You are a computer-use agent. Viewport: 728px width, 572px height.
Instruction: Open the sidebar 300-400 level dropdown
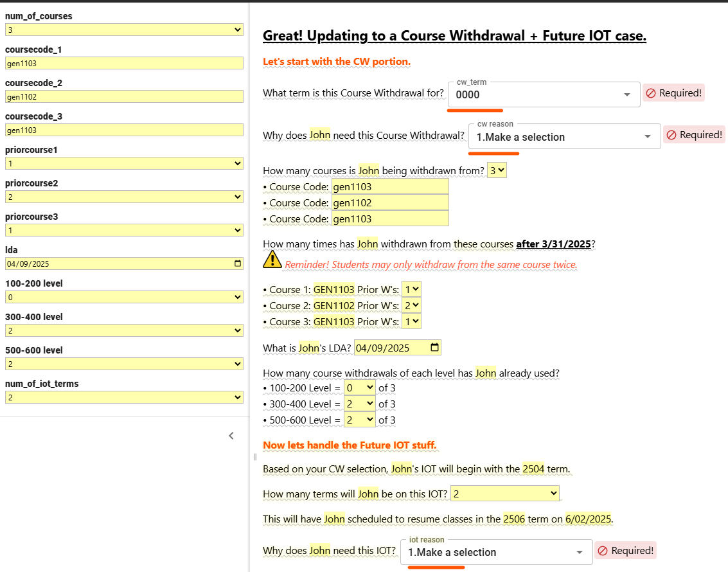(124, 330)
